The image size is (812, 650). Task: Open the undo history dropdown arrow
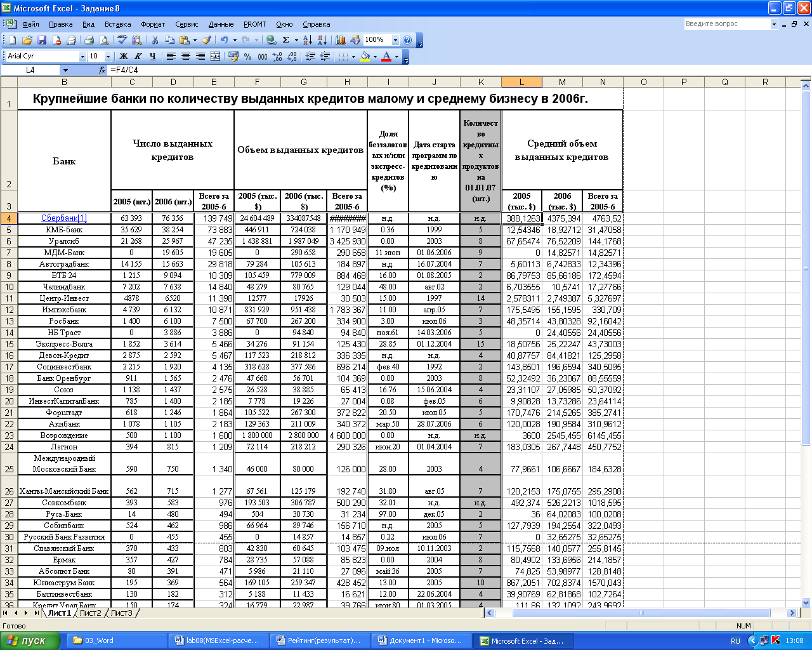[235, 40]
